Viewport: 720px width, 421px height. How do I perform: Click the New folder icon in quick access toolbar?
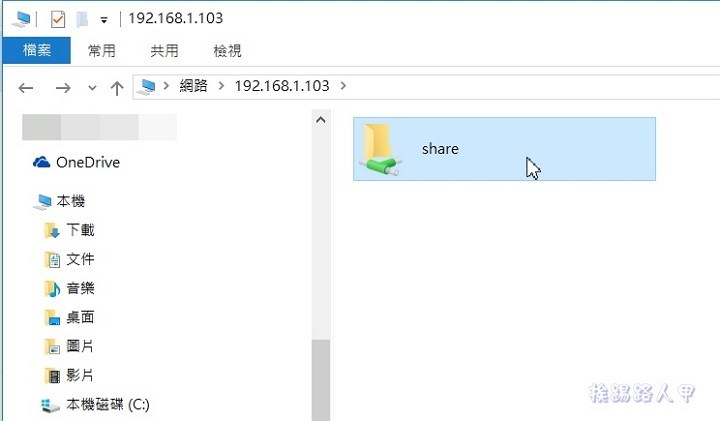[x=82, y=19]
